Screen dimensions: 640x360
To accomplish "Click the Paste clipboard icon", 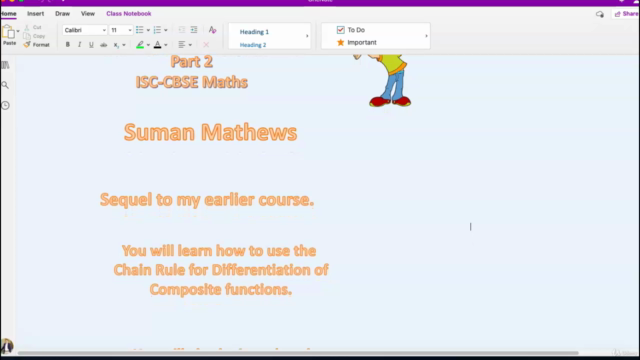I will coord(8,32).
